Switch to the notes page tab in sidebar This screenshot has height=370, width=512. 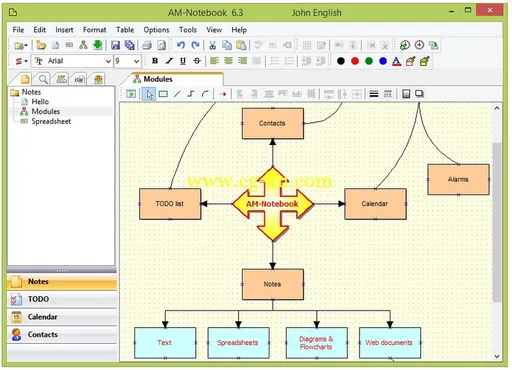click(x=25, y=79)
